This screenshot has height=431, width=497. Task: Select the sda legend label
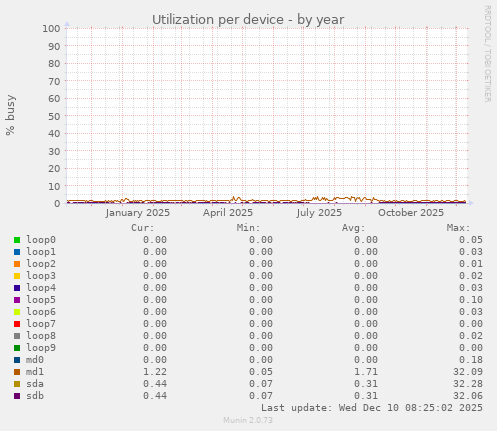[35, 384]
